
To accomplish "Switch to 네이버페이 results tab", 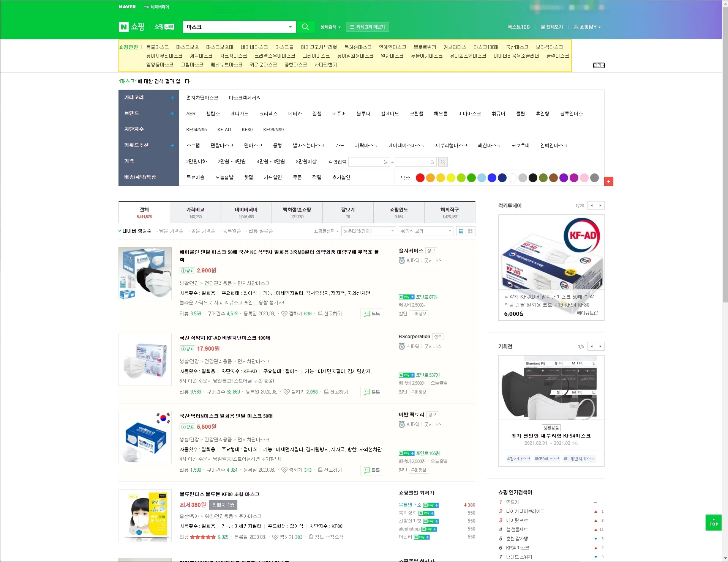I will click(246, 213).
